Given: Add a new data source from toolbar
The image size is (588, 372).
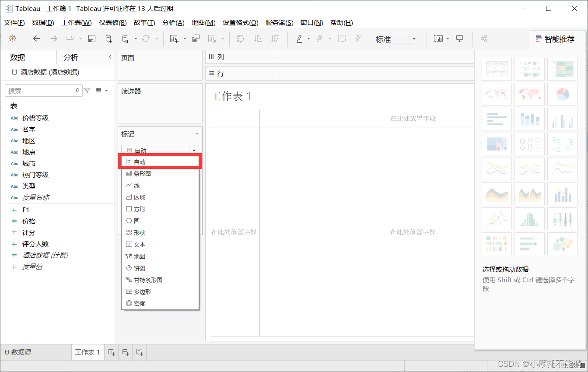Looking at the screenshot, I should (108, 39).
